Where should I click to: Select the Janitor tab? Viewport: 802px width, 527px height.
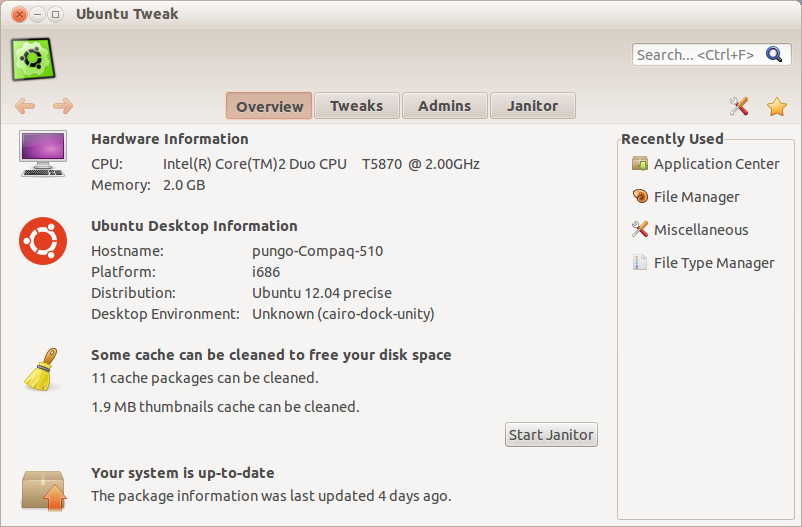(532, 106)
